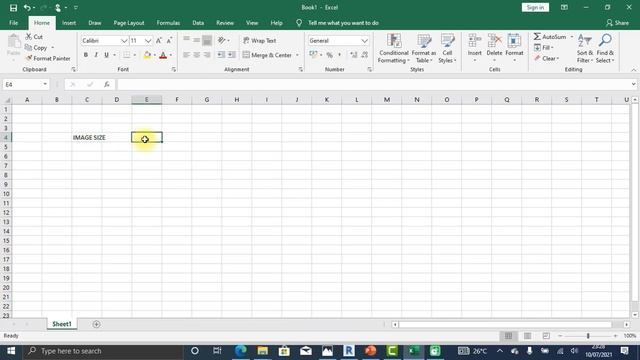Toggle Underline formatting
640x360 pixels.
coord(106,55)
